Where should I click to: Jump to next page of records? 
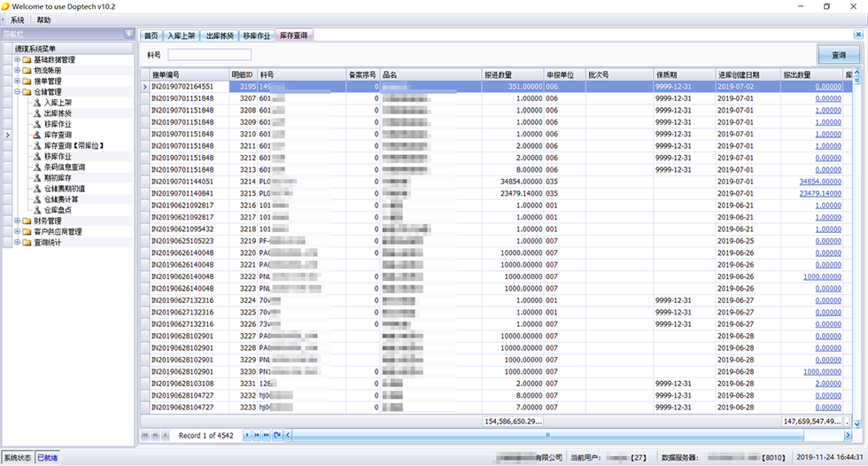pyautogui.click(x=257, y=435)
